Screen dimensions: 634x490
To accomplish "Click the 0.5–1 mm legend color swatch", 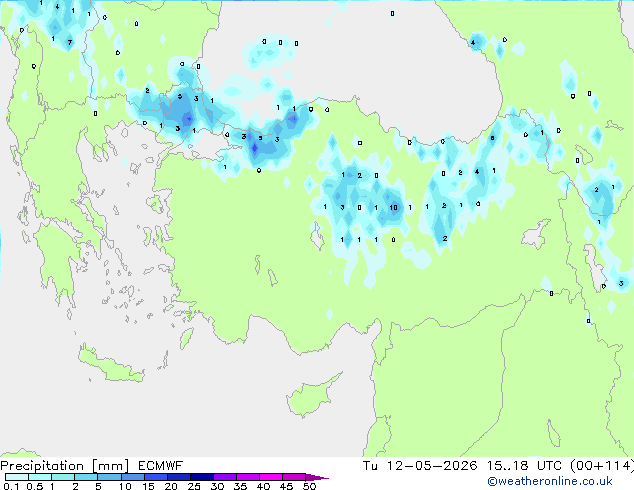I will pyautogui.click(x=40, y=477).
